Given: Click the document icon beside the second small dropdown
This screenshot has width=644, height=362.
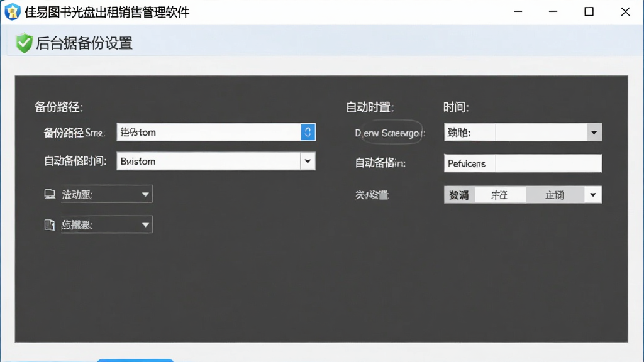Looking at the screenshot, I should click(x=50, y=224).
